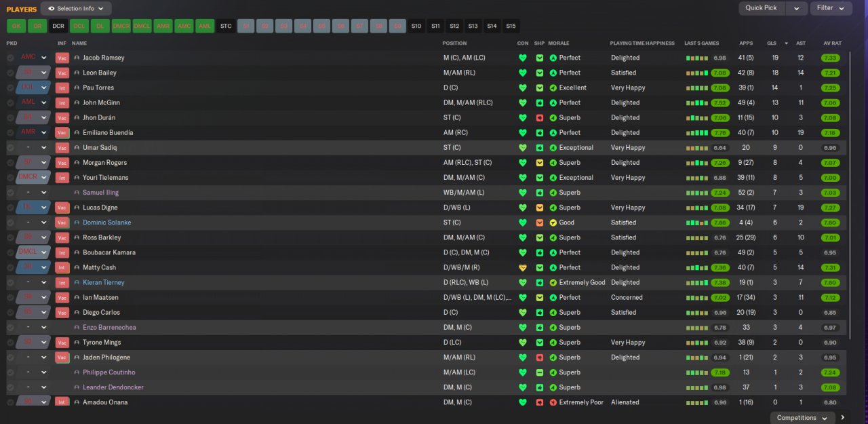Toggle pick checkbox for Pau Torres

coord(10,88)
